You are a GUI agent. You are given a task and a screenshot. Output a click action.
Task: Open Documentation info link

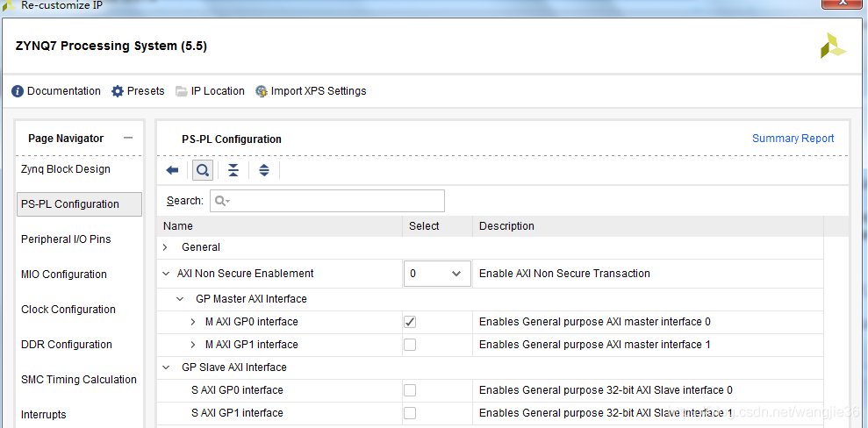[x=56, y=91]
